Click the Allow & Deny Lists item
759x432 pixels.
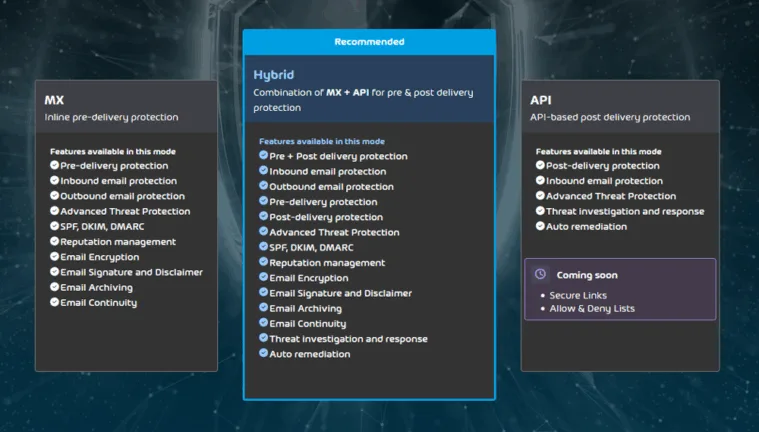click(x=591, y=309)
